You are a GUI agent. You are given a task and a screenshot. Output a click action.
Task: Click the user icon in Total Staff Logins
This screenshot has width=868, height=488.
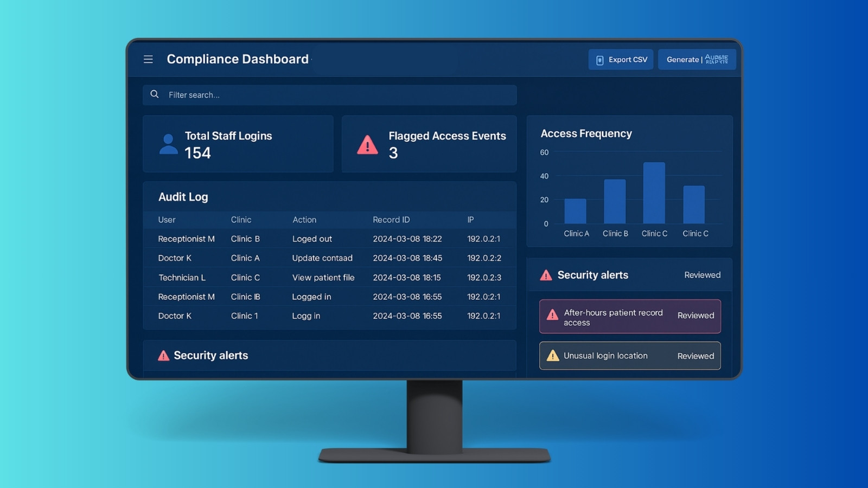[x=168, y=144]
